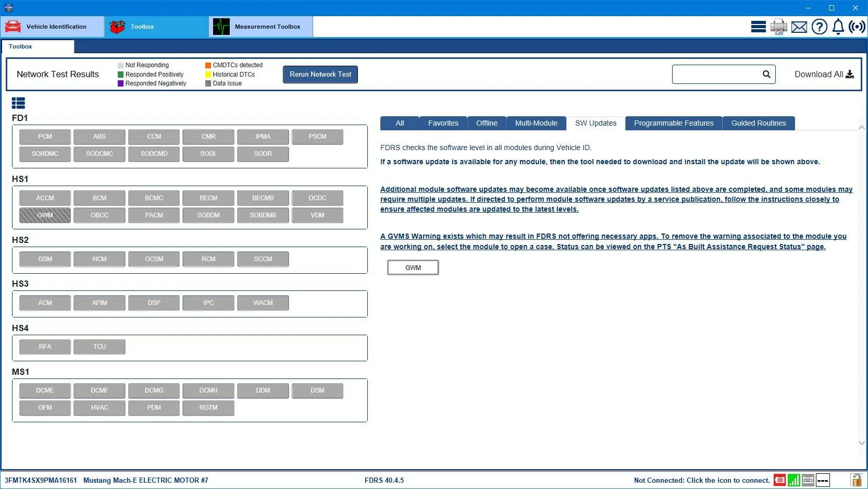Open Guided Routines tab
868x489 pixels.
(759, 123)
